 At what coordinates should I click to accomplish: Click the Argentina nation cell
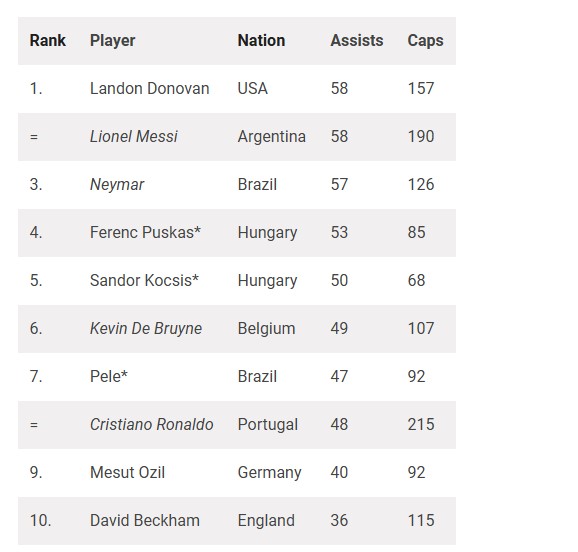pos(272,137)
